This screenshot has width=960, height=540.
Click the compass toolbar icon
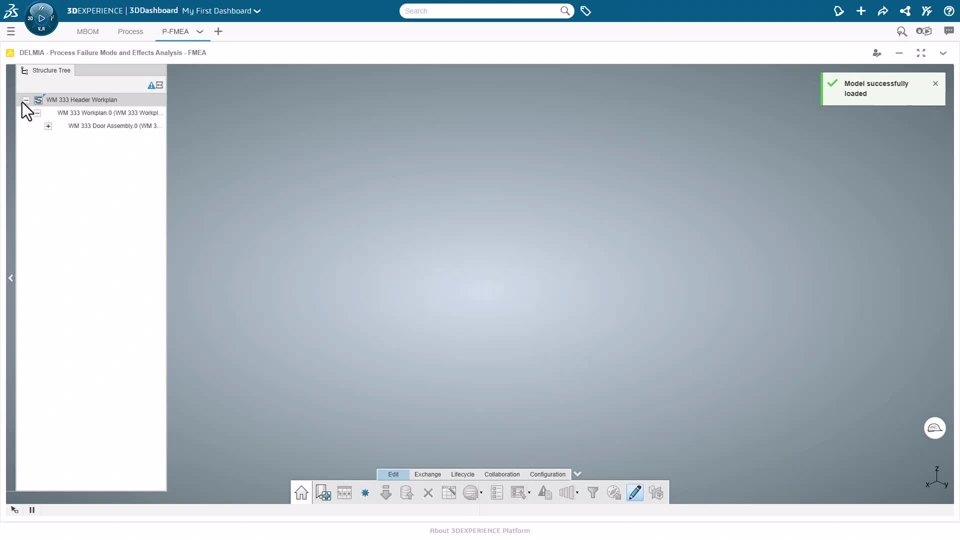tap(613, 493)
